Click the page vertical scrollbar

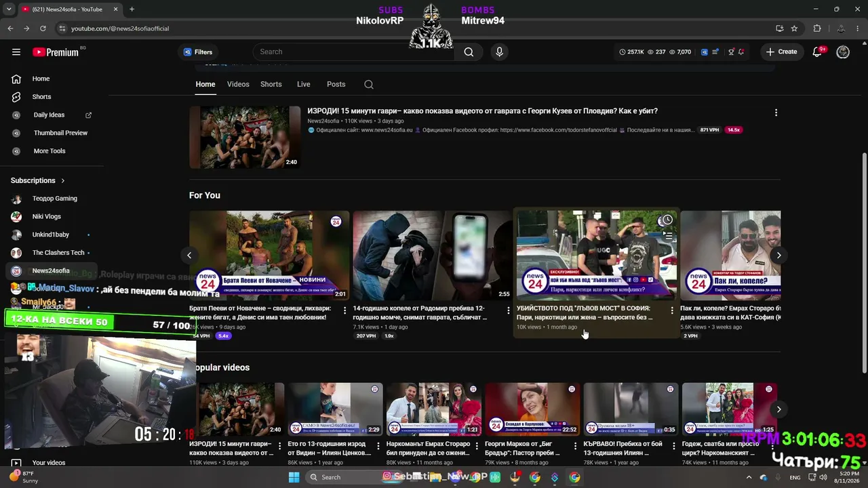pyautogui.click(x=864, y=263)
